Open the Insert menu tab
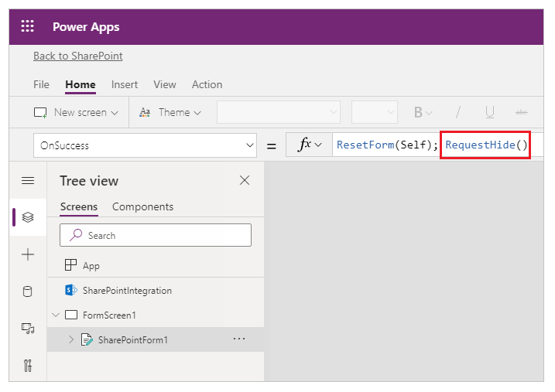555x392 pixels. [x=125, y=84]
